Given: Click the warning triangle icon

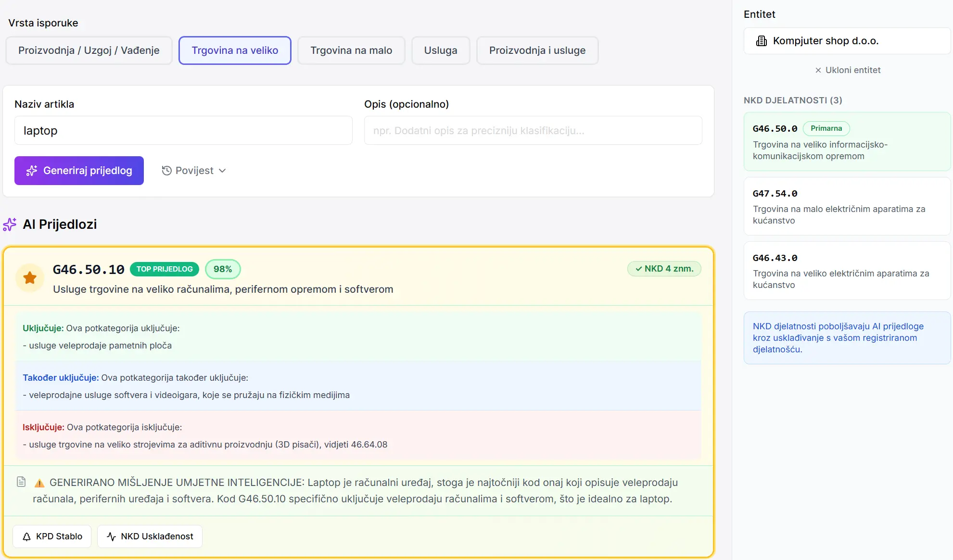Looking at the screenshot, I should (39, 483).
